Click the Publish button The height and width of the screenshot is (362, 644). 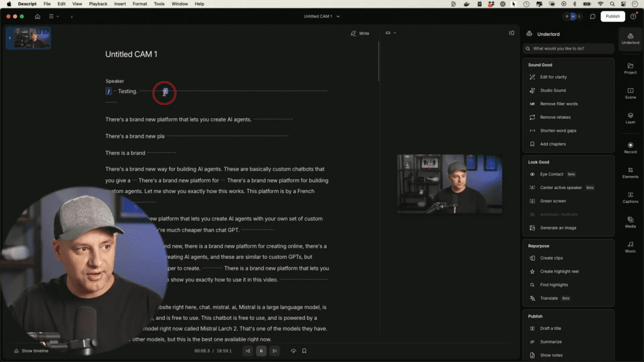(613, 16)
